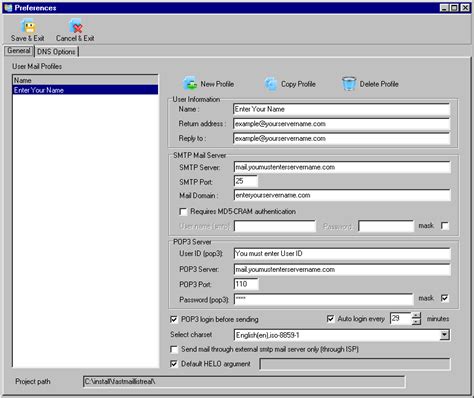Image resolution: width=474 pixels, height=398 pixels.
Task: Click the Save & Exit icon
Action: (x=29, y=27)
